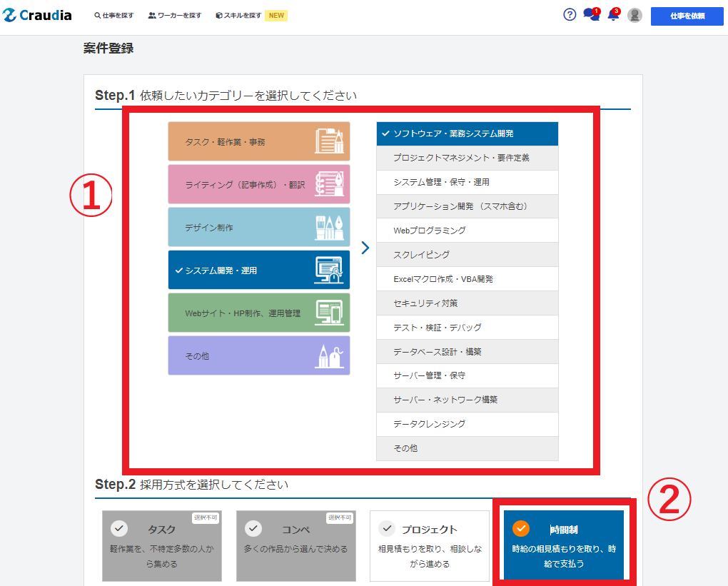
Task: Click the design production tools icon
Action: pos(329,227)
